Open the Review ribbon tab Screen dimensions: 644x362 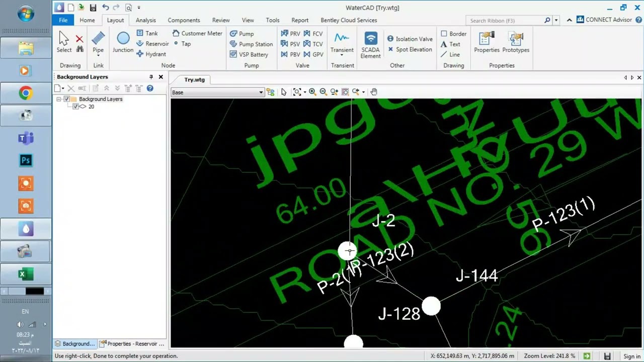221,20
